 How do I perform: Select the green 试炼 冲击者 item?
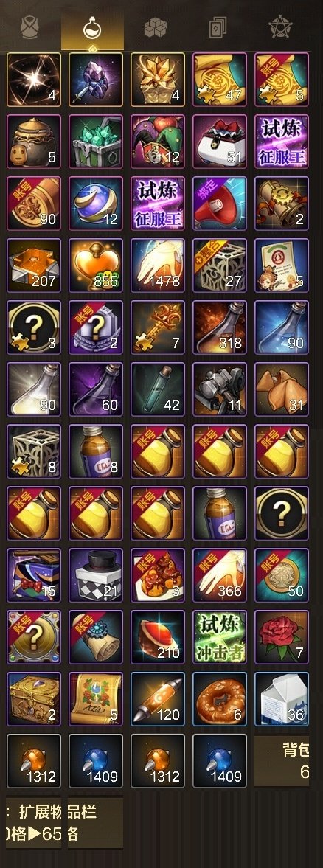(220, 637)
